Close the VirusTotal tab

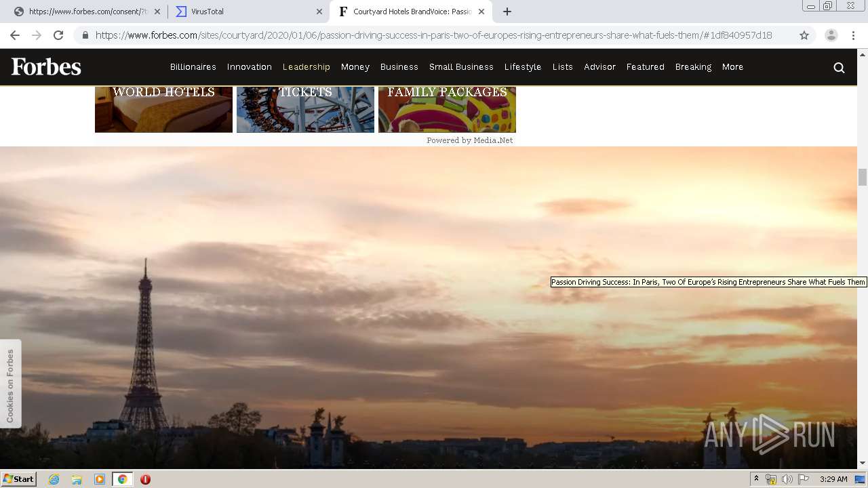[319, 12]
